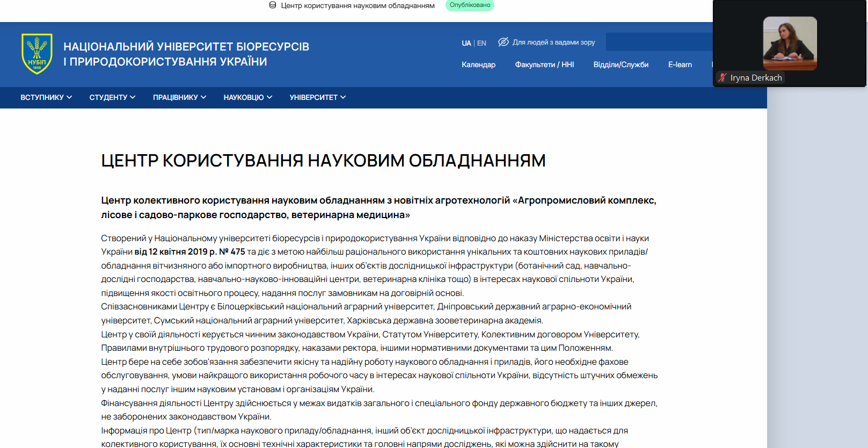The height and width of the screenshot is (448, 868).
Task: Click Iryna Derkach's video thumbnail
Action: (x=790, y=44)
